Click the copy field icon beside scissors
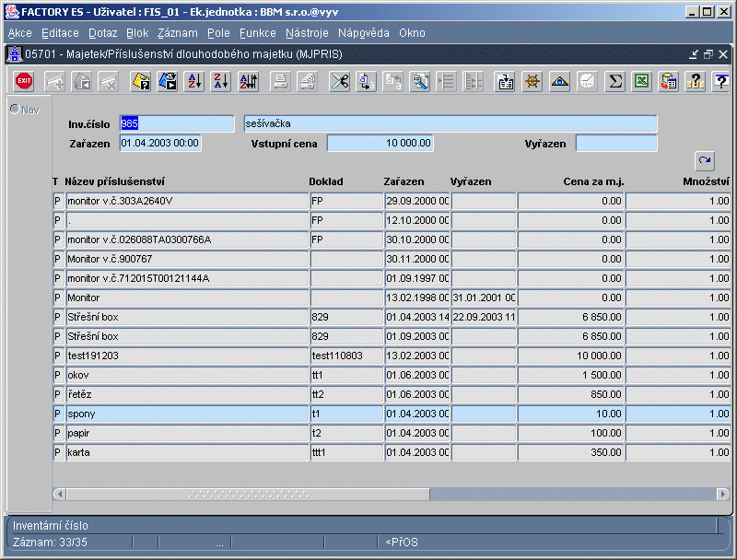 (366, 81)
